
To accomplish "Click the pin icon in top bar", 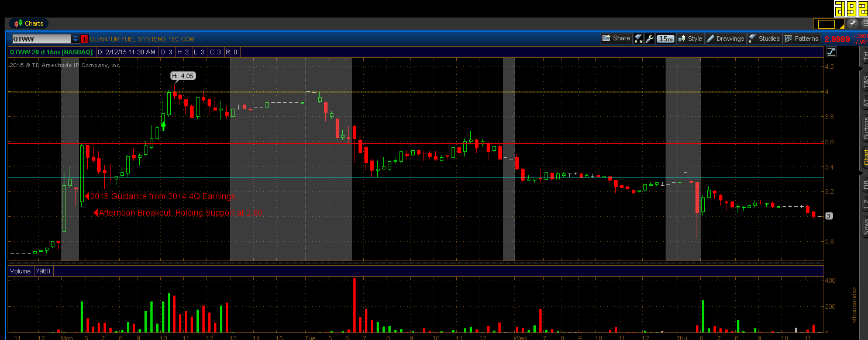I will point(853,23).
